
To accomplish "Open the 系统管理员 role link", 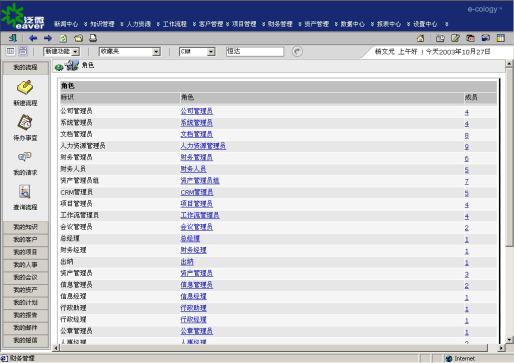I will [197, 123].
